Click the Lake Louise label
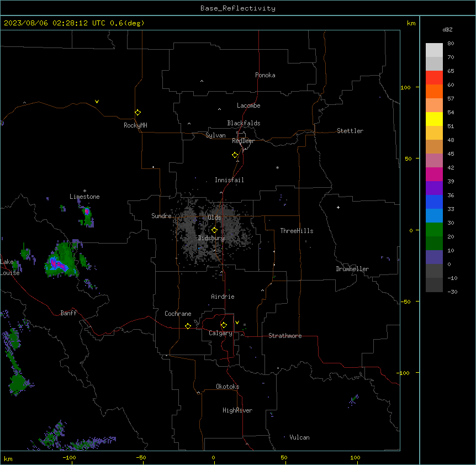 (x=9, y=267)
